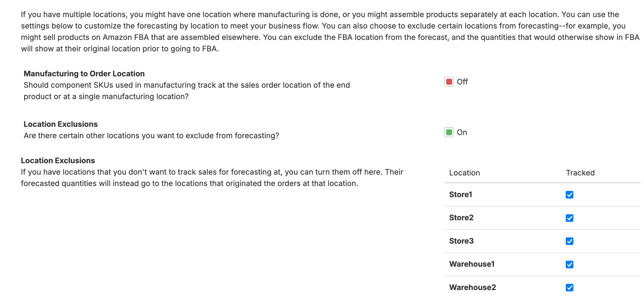Image resolution: width=644 pixels, height=302 pixels.
Task: Click the Manufacturing to Order Location heading
Action: pos(84,73)
